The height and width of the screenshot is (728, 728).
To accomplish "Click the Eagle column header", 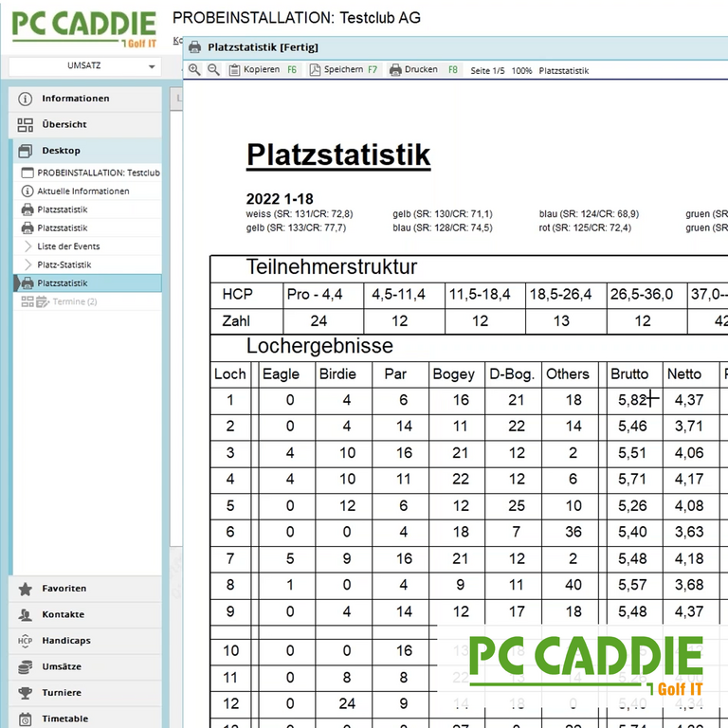I will click(x=281, y=374).
